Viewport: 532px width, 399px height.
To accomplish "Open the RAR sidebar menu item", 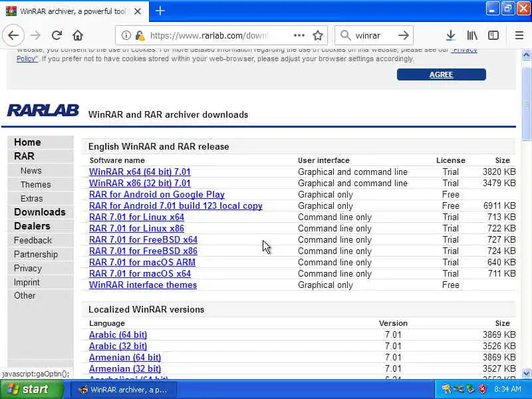I will click(24, 156).
